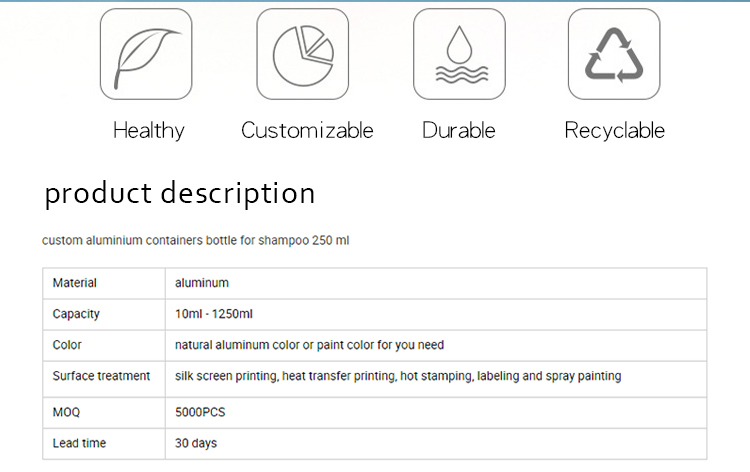
Task: Click the Surface treatment row label
Action: pyautogui.click(x=101, y=376)
